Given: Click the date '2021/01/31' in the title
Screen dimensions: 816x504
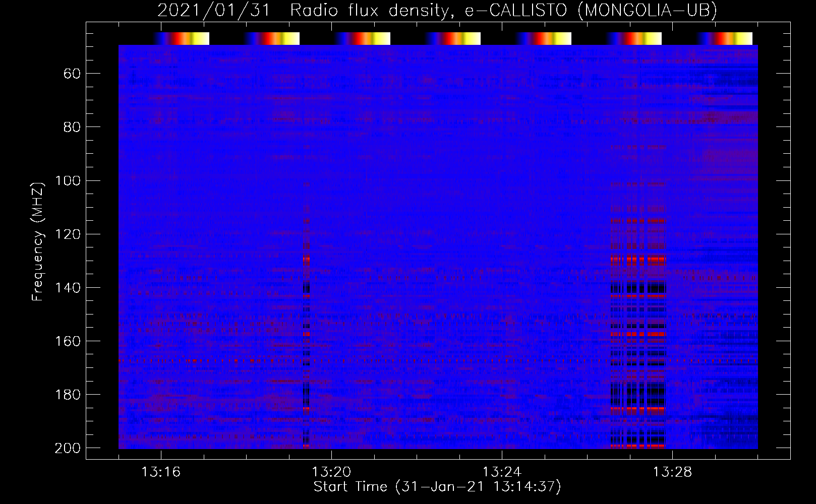Looking at the screenshot, I should click(214, 10).
